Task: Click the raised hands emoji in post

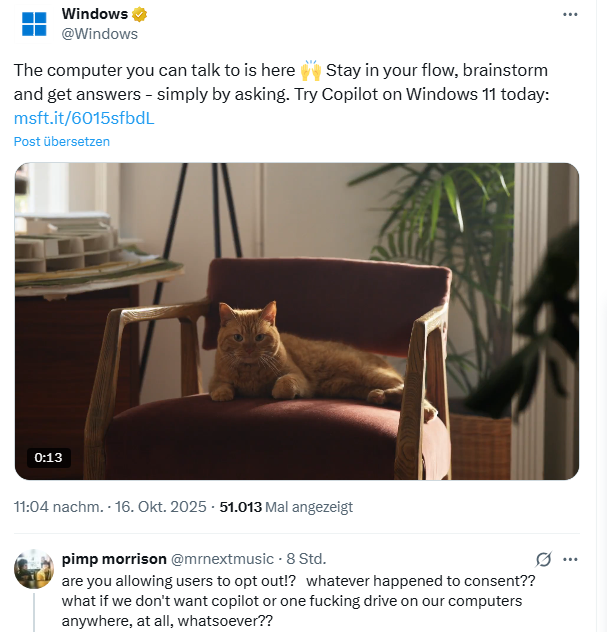Action: coord(311,71)
